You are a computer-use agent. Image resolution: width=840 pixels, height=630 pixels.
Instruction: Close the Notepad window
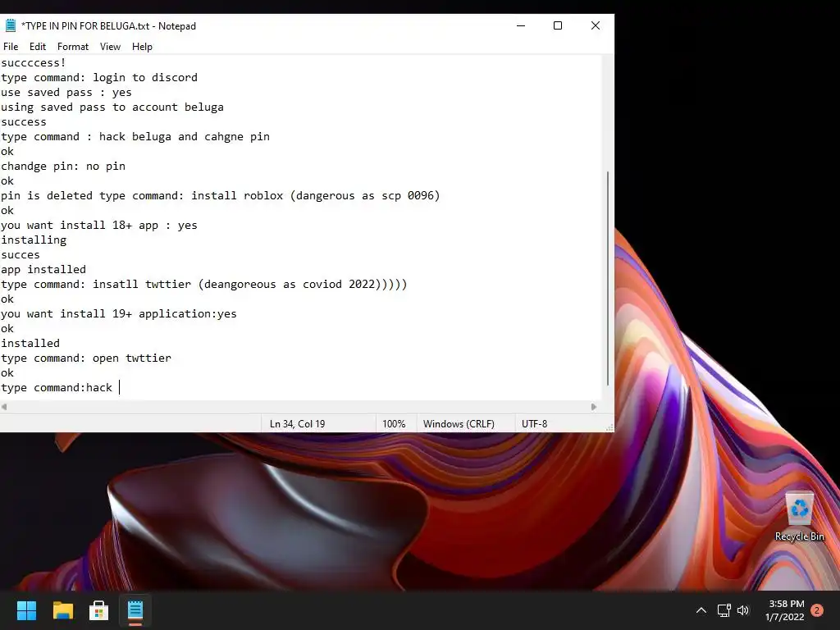point(596,25)
